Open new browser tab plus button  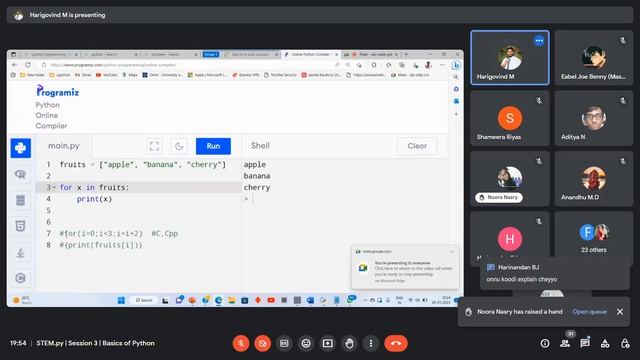pyautogui.click(x=406, y=54)
